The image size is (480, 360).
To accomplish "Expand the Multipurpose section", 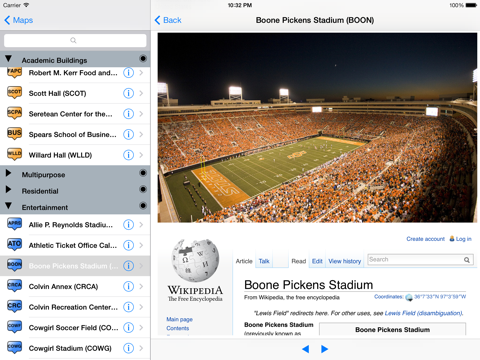I will coord(8,173).
